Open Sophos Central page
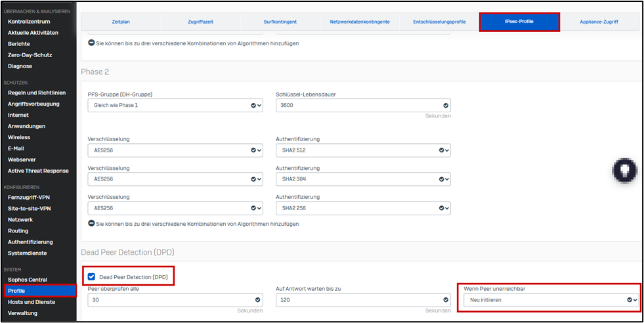The image size is (644, 323). click(x=28, y=280)
